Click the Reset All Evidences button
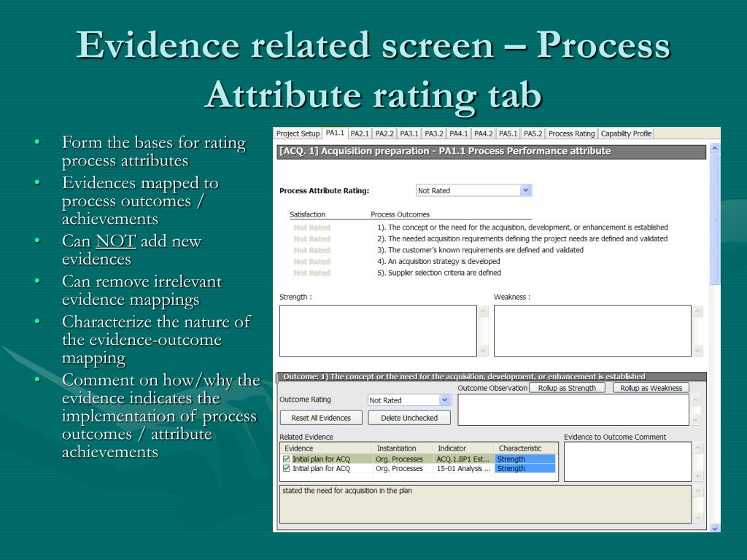747x560 pixels. 321,418
